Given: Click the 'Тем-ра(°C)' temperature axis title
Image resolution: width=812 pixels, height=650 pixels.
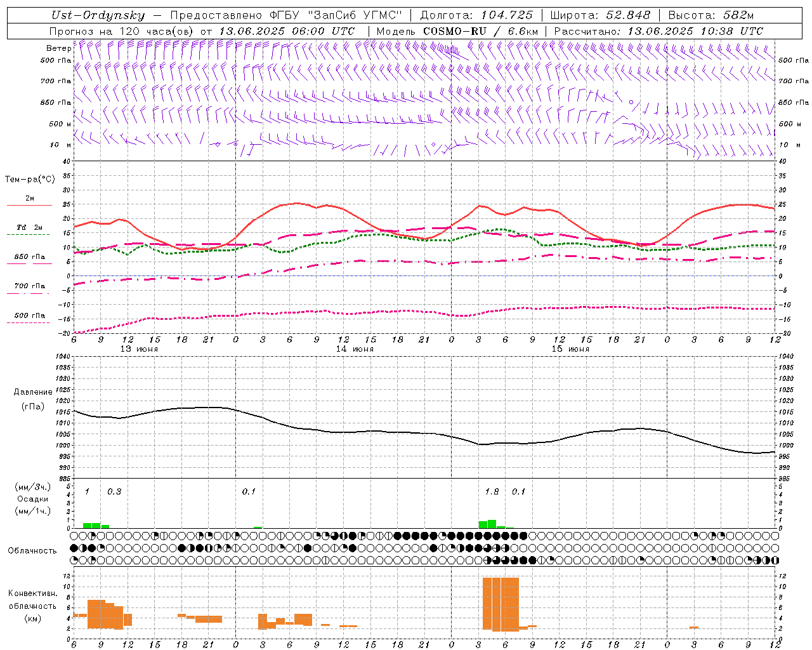Looking at the screenshot, I should [30, 180].
